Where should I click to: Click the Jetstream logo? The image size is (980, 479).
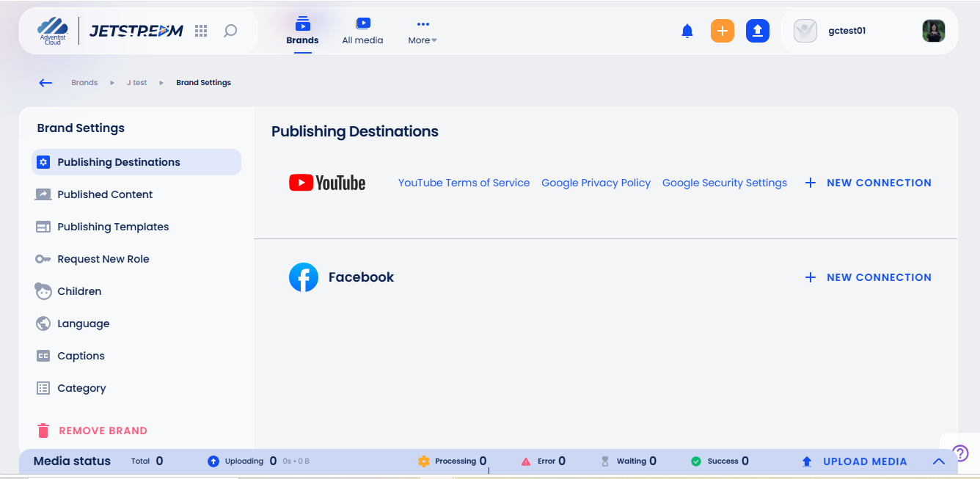click(136, 31)
